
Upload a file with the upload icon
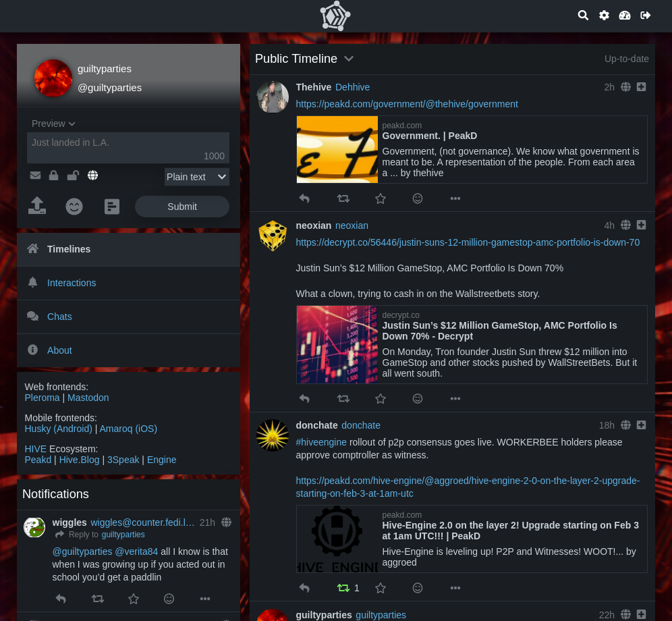(37, 205)
